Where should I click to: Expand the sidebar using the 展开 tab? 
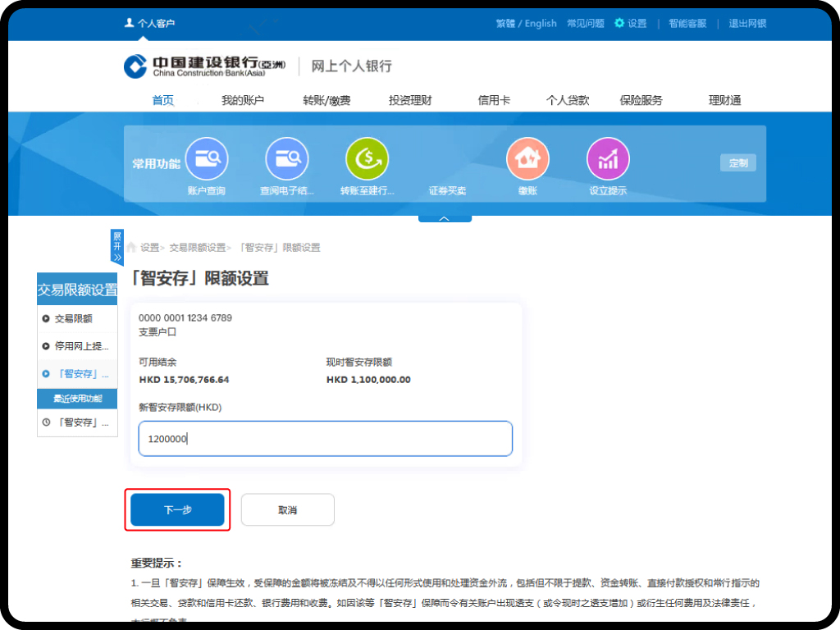pyautogui.click(x=116, y=247)
